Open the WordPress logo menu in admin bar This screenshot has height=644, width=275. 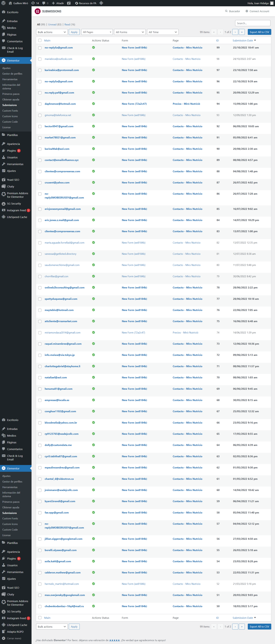coord(3,3)
